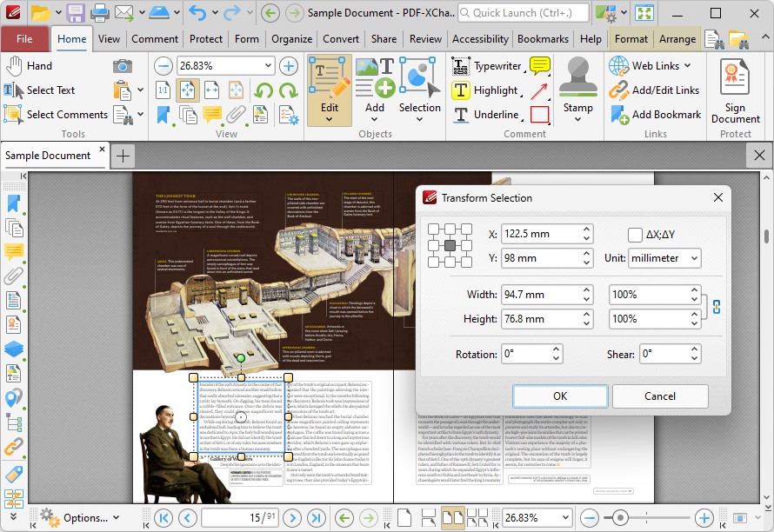This screenshot has width=774, height=532.
Task: Activate the Select Text tool
Action: [x=39, y=90]
